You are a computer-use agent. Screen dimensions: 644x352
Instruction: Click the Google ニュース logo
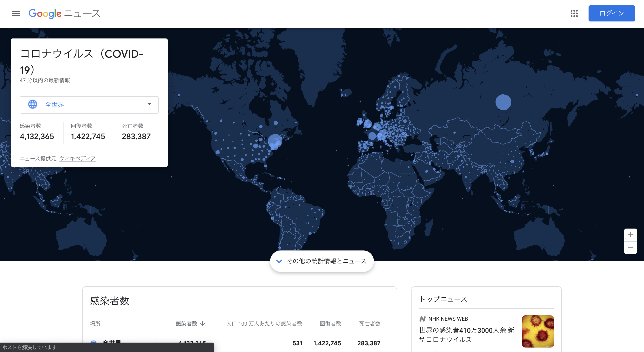pyautogui.click(x=64, y=13)
